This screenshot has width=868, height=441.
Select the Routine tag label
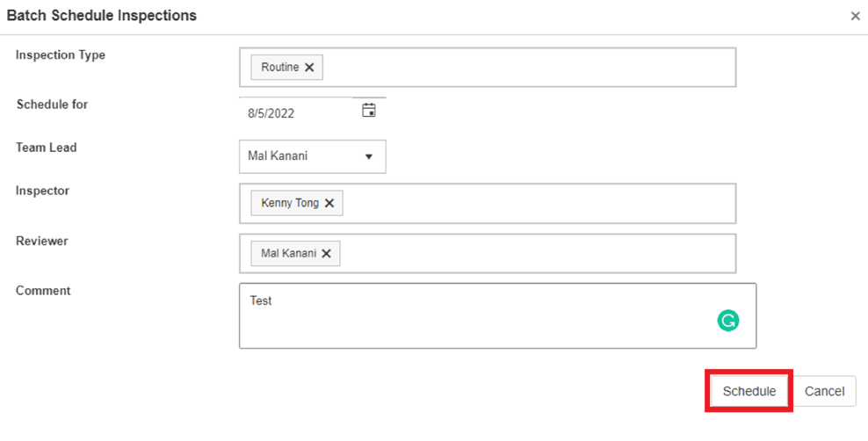(x=280, y=67)
